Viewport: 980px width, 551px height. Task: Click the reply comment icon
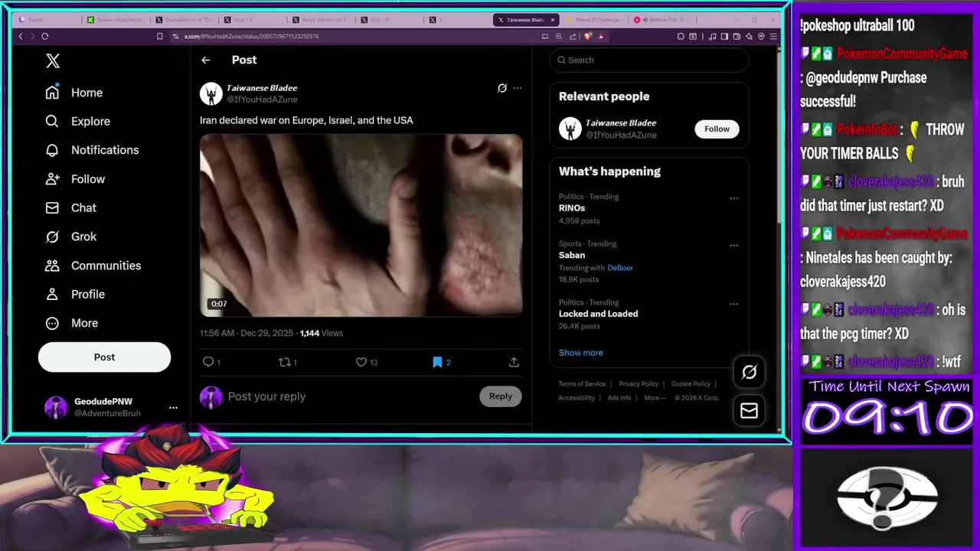pos(208,362)
